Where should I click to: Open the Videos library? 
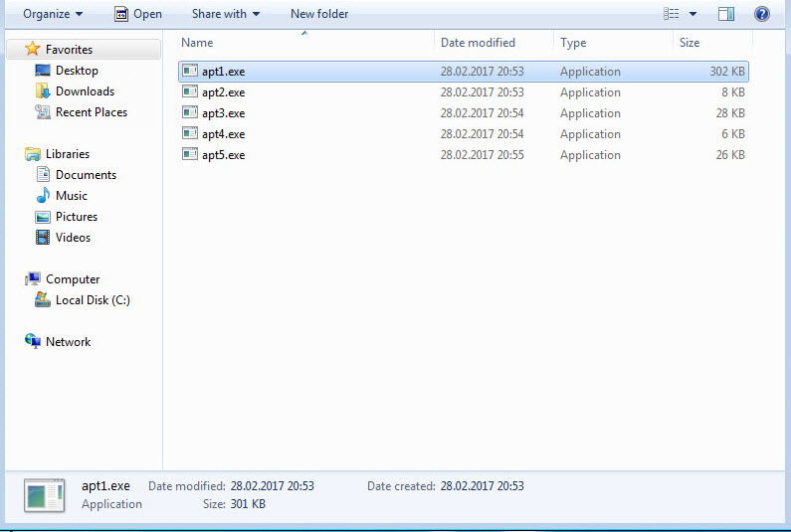pyautogui.click(x=73, y=238)
